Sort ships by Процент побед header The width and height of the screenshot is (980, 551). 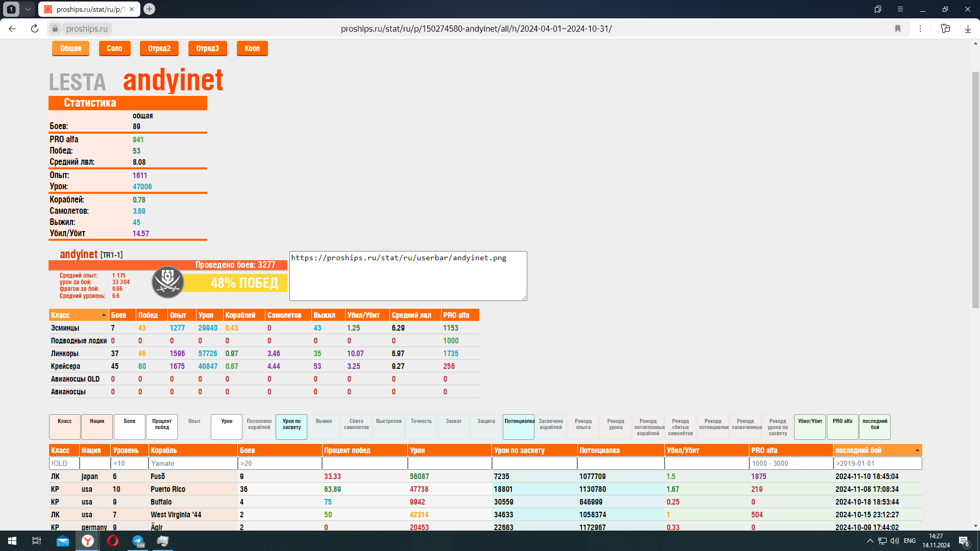(x=365, y=450)
